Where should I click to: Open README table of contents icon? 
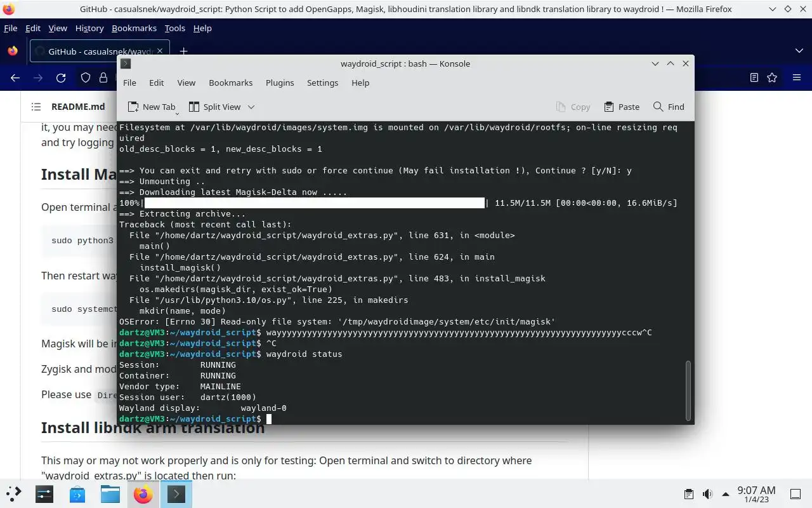tap(36, 107)
